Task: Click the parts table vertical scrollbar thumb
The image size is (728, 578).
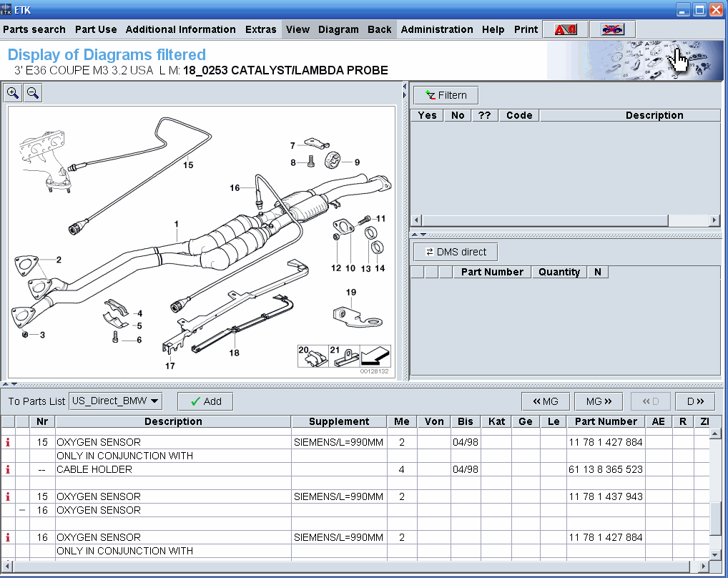Action: (715, 518)
